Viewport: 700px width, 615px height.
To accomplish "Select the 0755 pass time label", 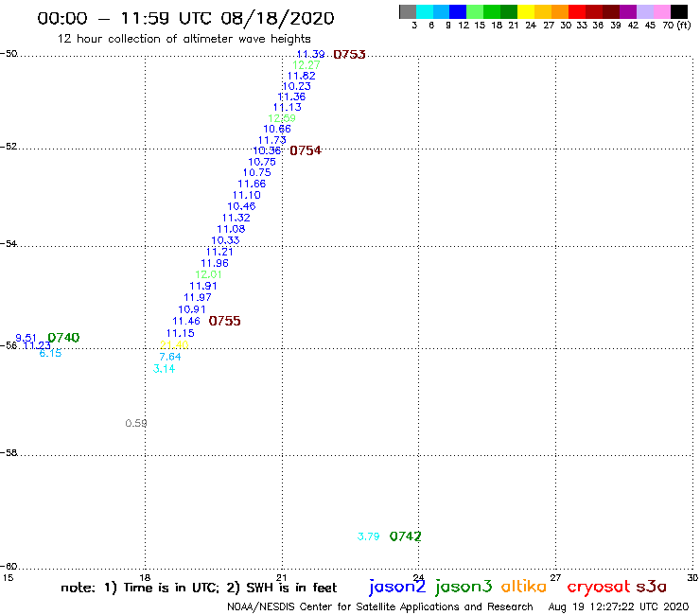I will 224,321.
